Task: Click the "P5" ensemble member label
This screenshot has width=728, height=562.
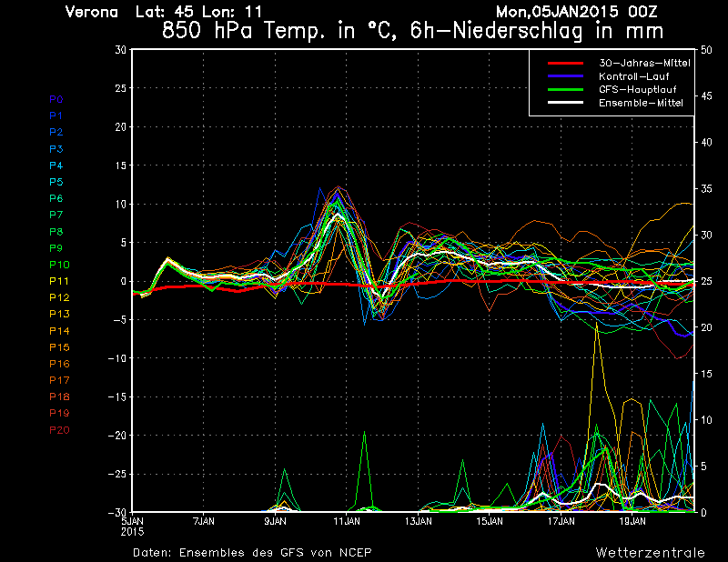Action: (56, 182)
